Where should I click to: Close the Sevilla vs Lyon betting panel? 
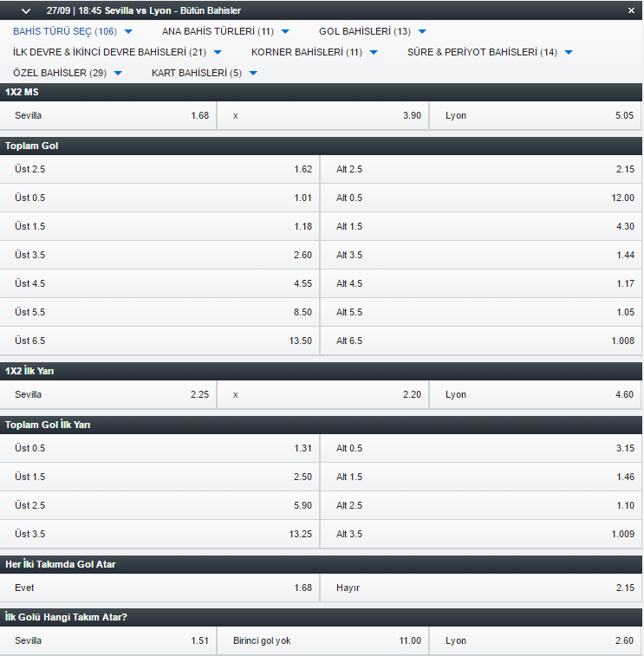631,10
